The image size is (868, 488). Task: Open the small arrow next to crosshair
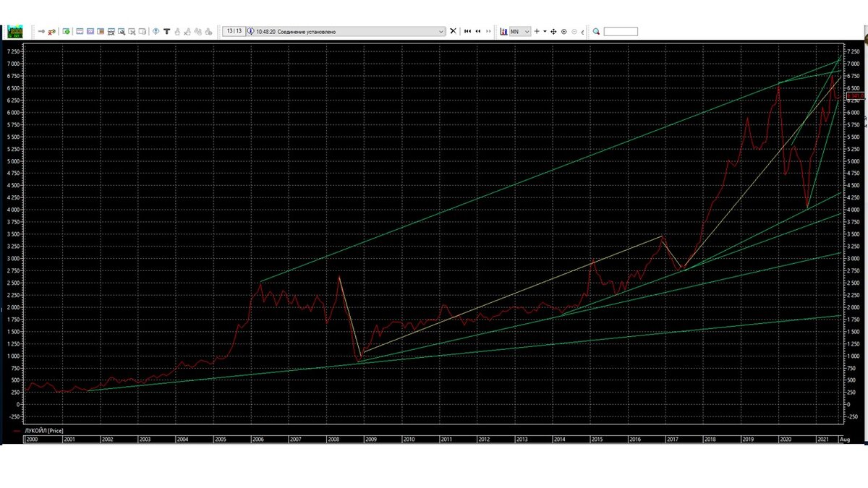(x=545, y=31)
